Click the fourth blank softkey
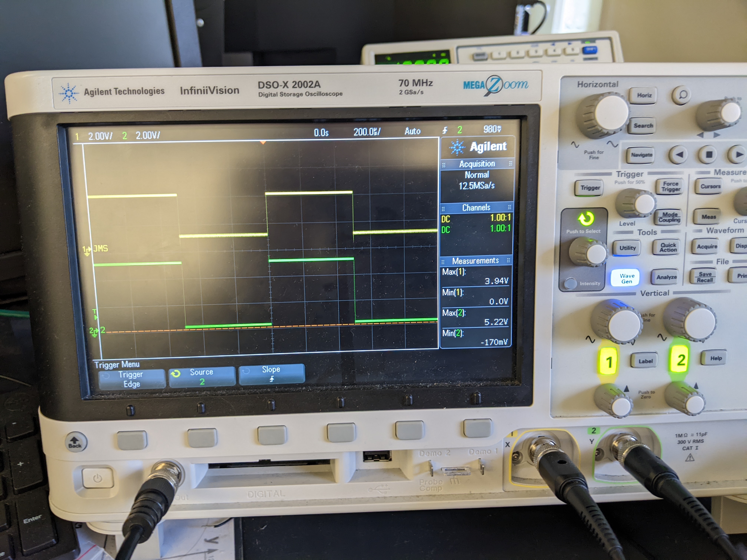The width and height of the screenshot is (747, 560). pyautogui.click(x=341, y=432)
